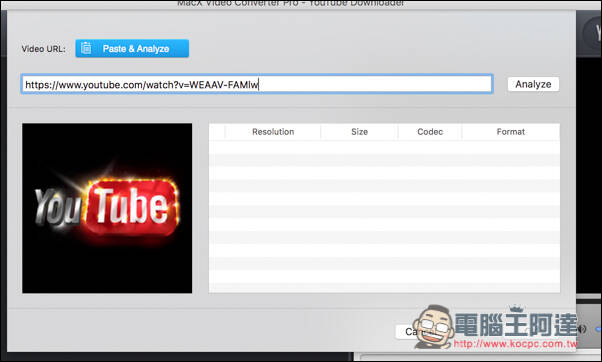Focus the video URL input field

pos(257,84)
